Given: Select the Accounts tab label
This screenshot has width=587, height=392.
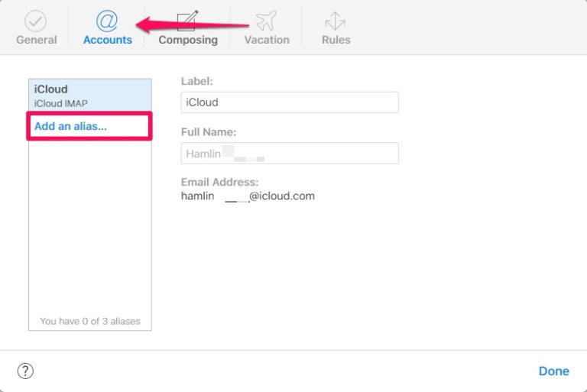Looking at the screenshot, I should pyautogui.click(x=107, y=40).
